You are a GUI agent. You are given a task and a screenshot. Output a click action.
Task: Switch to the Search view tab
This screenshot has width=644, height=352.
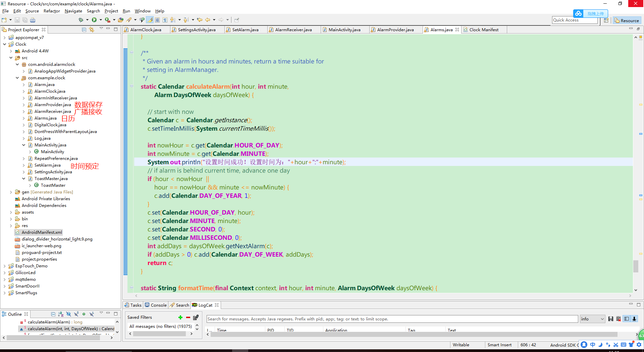tap(179, 305)
